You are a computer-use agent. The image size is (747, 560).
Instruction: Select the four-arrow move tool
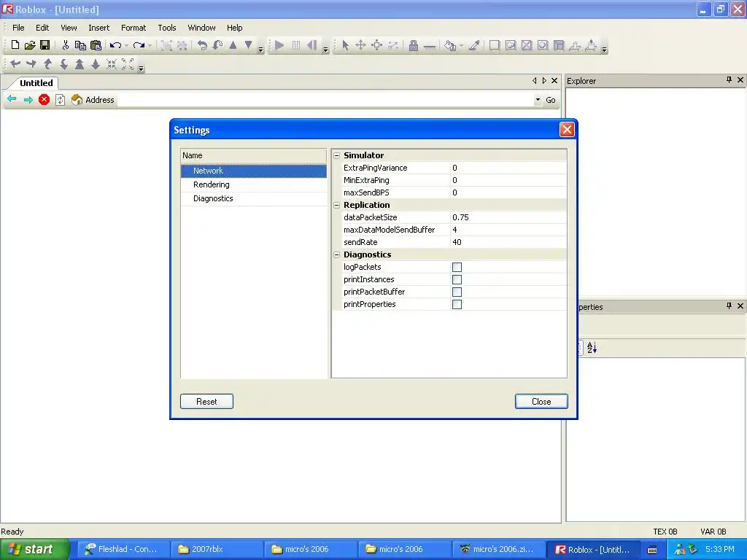[360, 45]
